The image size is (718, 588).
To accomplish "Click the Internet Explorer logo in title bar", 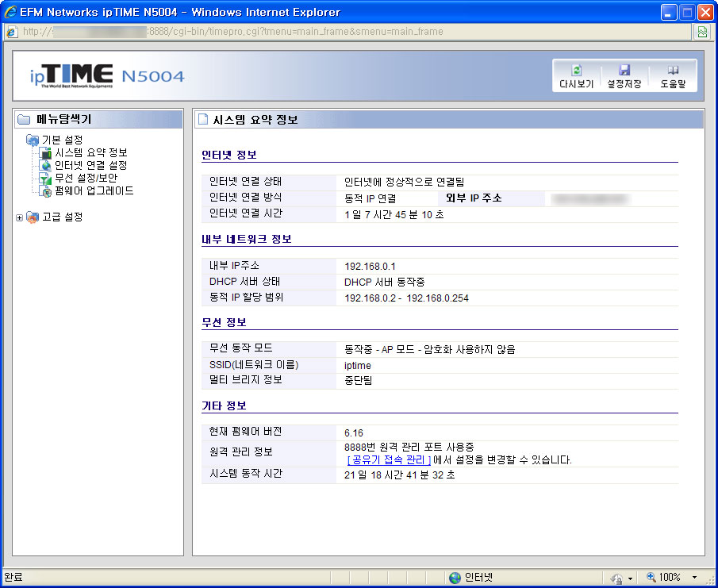I will tap(10, 12).
